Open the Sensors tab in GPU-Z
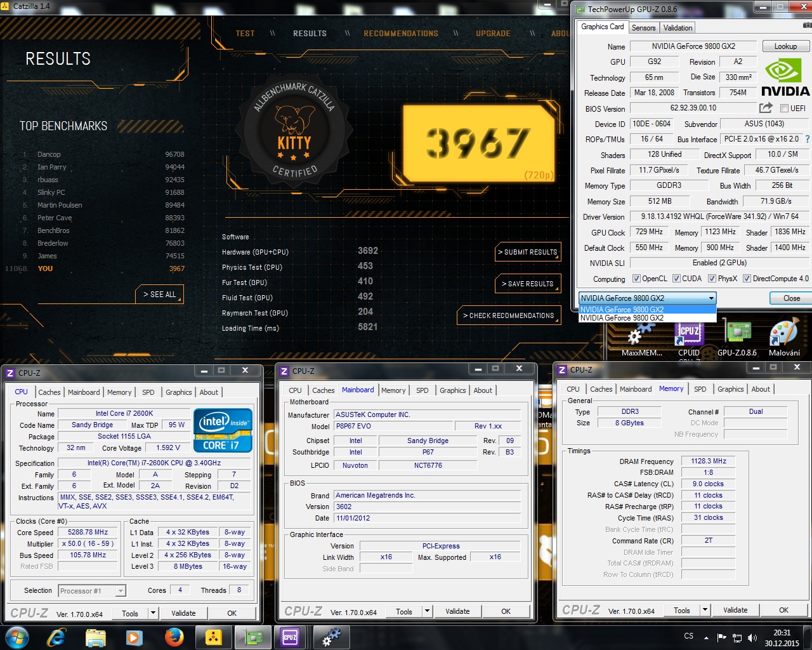812x650 pixels. pos(643,28)
